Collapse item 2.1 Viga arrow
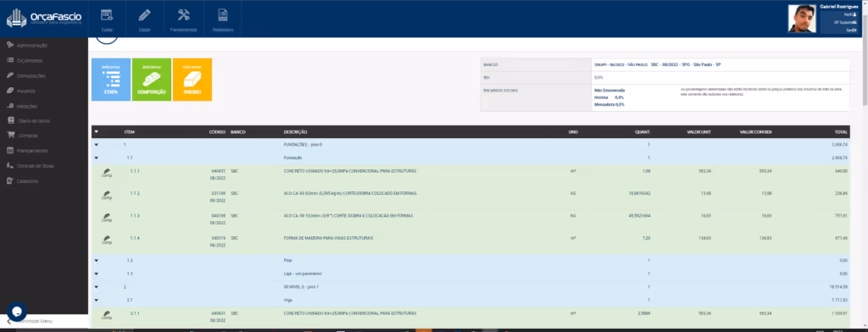 pos(97,300)
